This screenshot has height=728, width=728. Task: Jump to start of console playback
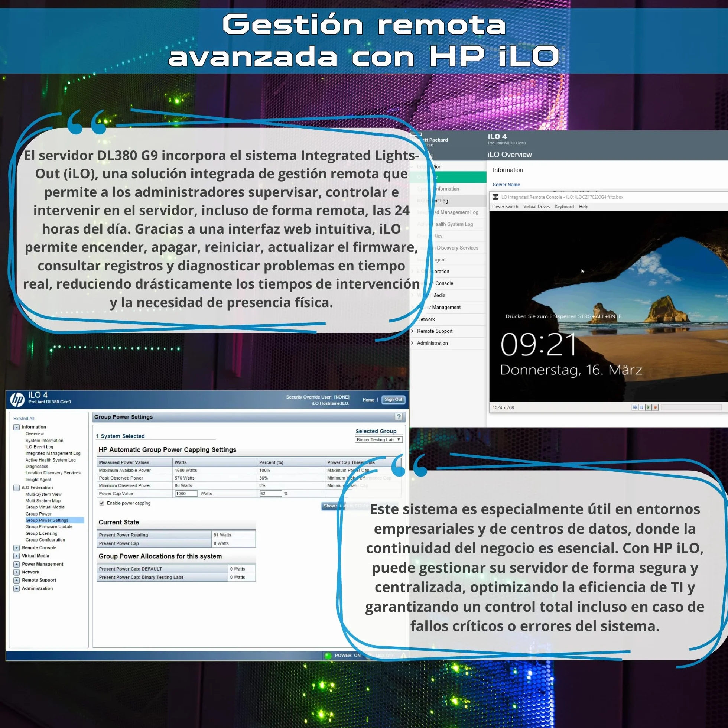(635, 407)
